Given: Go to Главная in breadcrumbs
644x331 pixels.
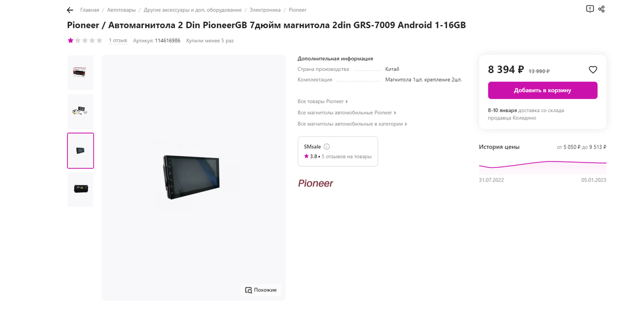Looking at the screenshot, I should point(90,10).
